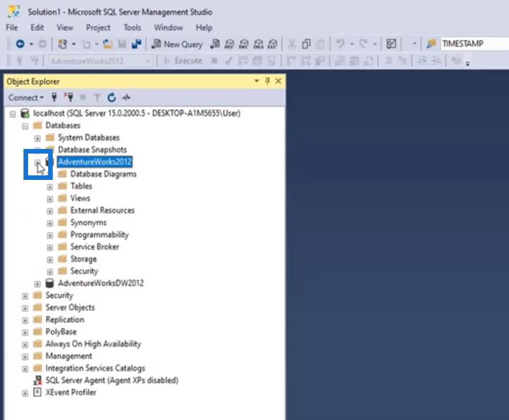
Task: Click the Analysis Services DAX Query icon
Action: (x=273, y=44)
